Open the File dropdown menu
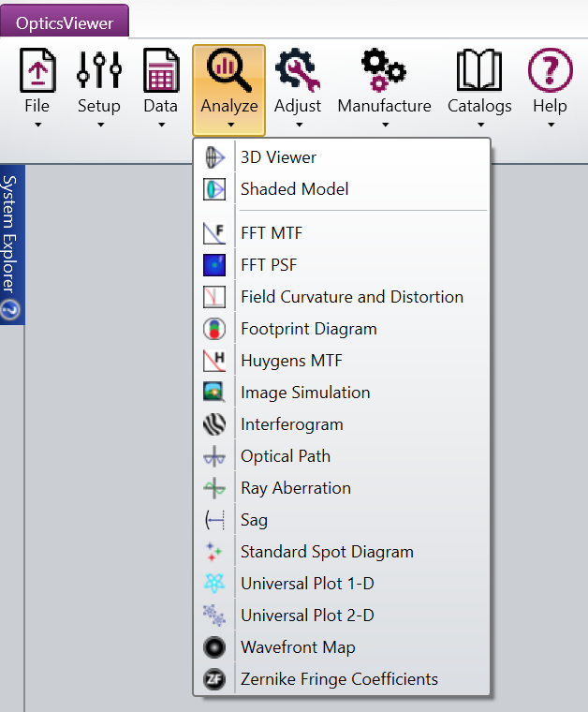The height and width of the screenshot is (712, 588). 37,90
